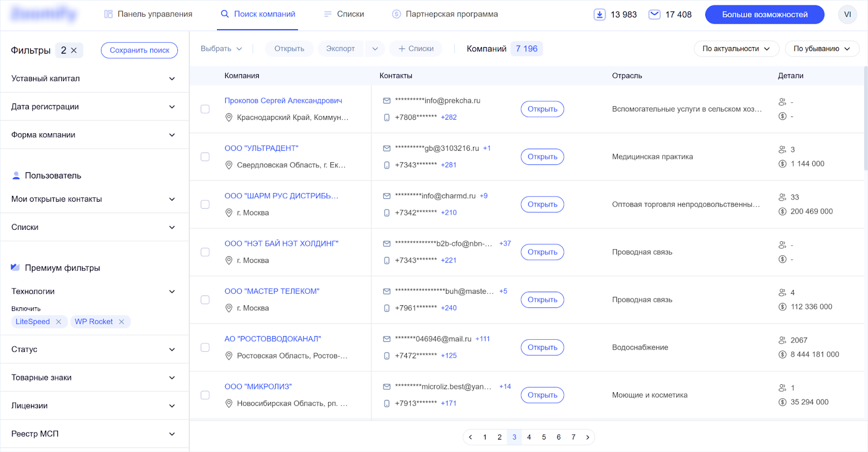Tick checkbox for ООО "ШАРМ РУС ДИСТРИБЬ…"

click(205, 204)
